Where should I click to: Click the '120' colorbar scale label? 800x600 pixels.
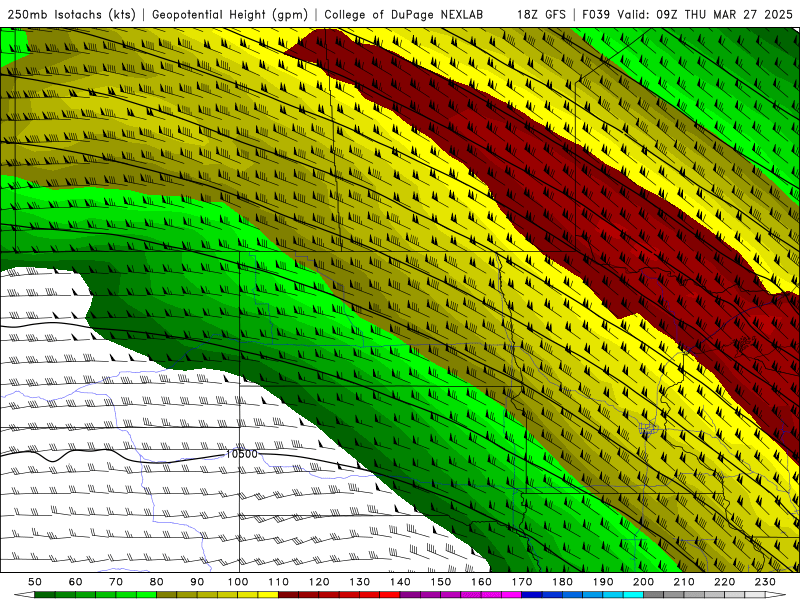319,582
